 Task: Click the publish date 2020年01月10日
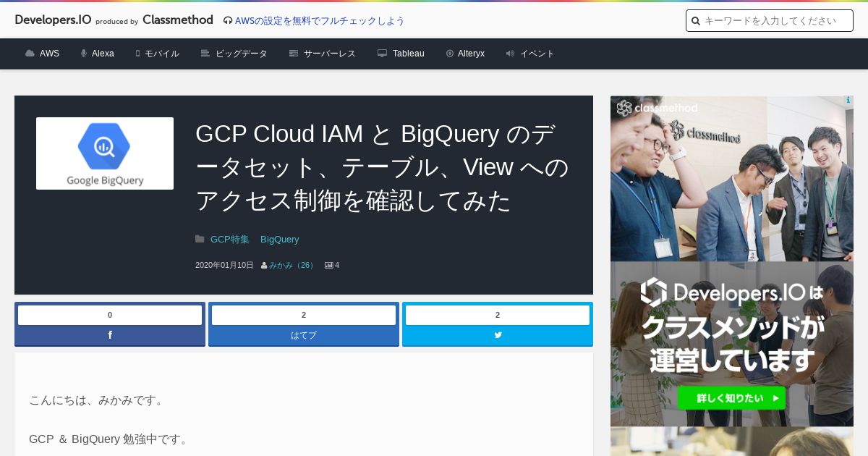224,265
